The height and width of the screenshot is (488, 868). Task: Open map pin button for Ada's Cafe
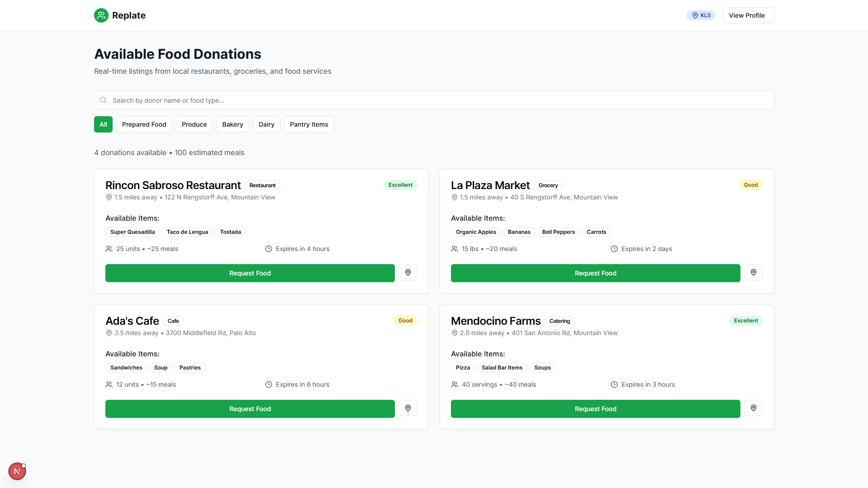click(x=408, y=408)
